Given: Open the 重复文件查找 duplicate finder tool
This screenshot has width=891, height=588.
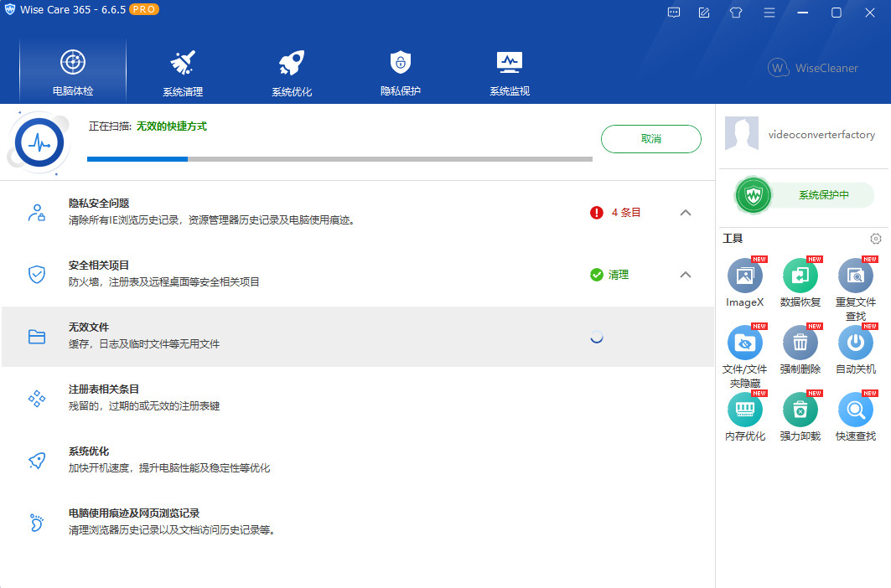Looking at the screenshot, I should point(855,276).
